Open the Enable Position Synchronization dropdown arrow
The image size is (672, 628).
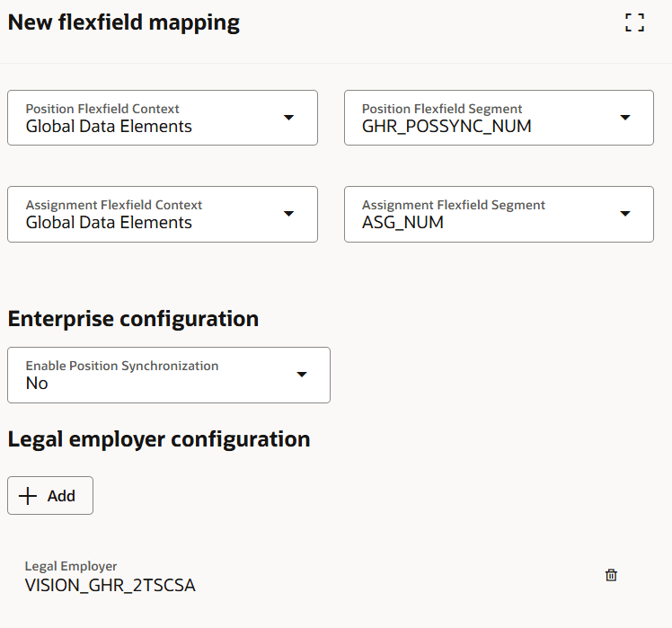[x=302, y=375]
